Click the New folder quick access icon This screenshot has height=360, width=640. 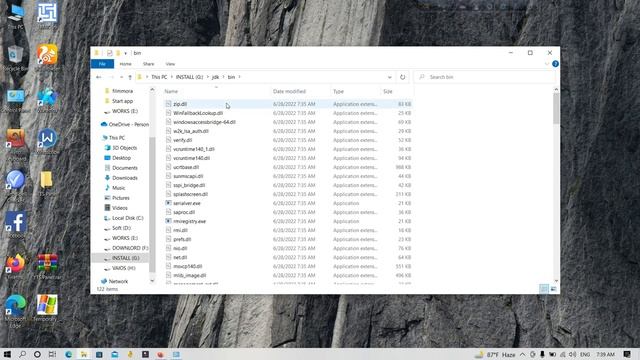tap(118, 53)
